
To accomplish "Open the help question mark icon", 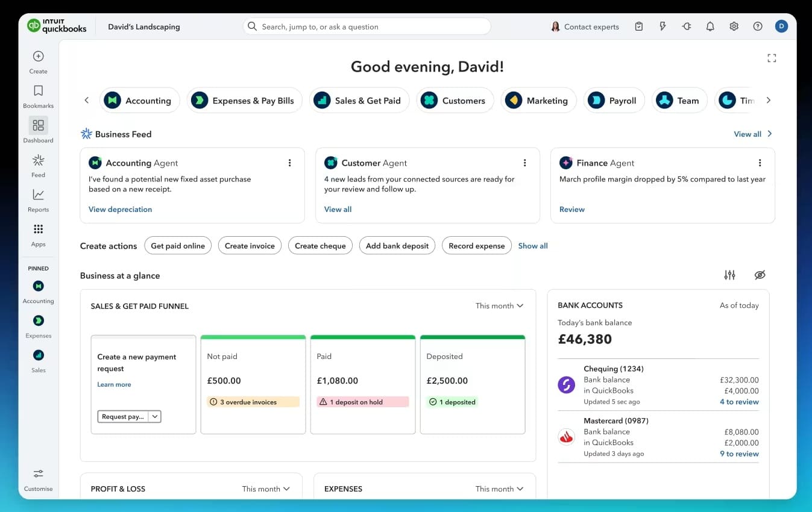I will (x=758, y=27).
